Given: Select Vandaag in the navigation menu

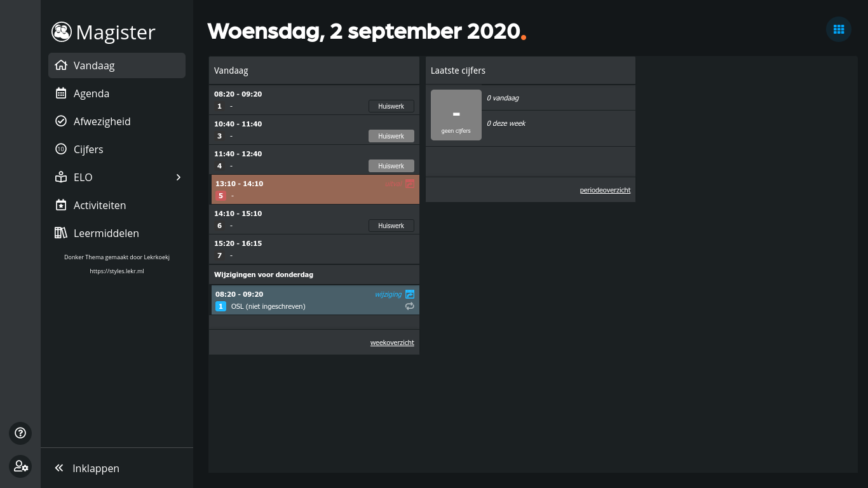Looking at the screenshot, I should 94,65.
